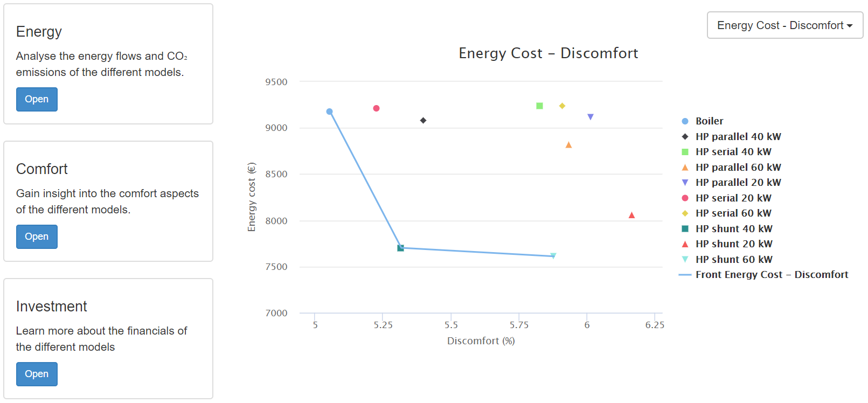
Task: Click the Boiler blue circle data point
Action: [329, 112]
